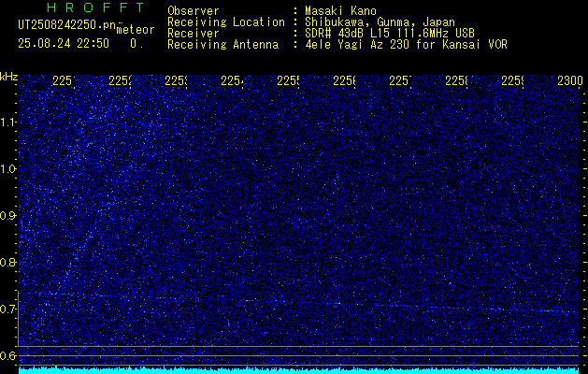Image resolution: width=588 pixels, height=374 pixels.
Task: Click the 0.7 kHz frequency label
Action: pos(8,309)
